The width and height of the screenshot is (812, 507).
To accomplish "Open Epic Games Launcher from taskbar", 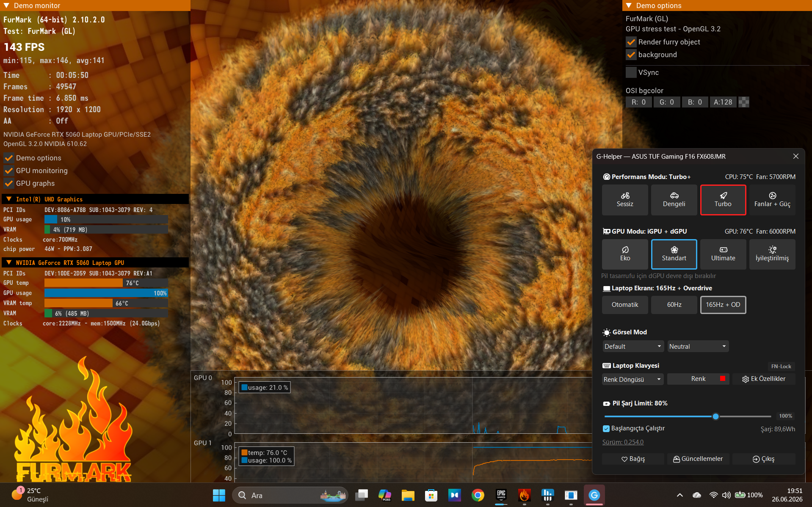I will (x=501, y=495).
